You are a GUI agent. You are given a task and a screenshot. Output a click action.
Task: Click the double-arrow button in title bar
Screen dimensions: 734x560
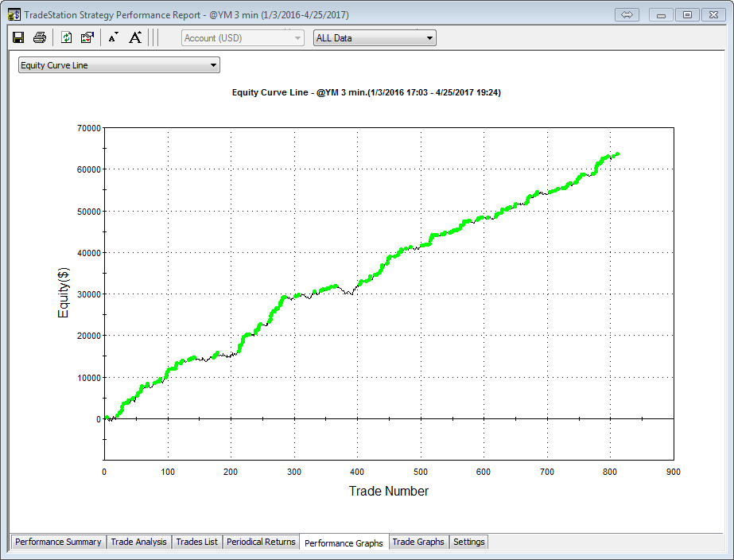click(x=627, y=15)
